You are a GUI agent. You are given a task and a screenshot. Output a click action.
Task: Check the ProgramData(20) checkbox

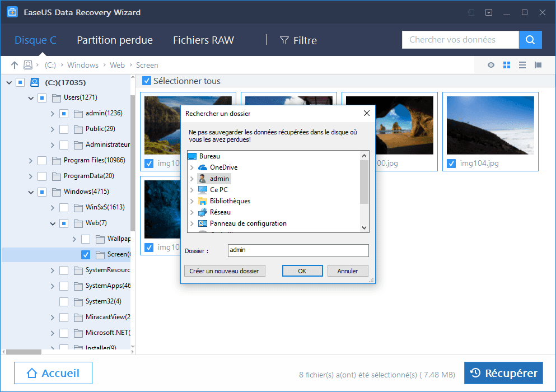click(42, 176)
